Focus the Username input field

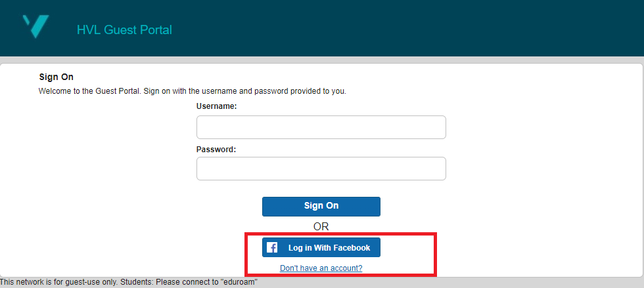321,127
